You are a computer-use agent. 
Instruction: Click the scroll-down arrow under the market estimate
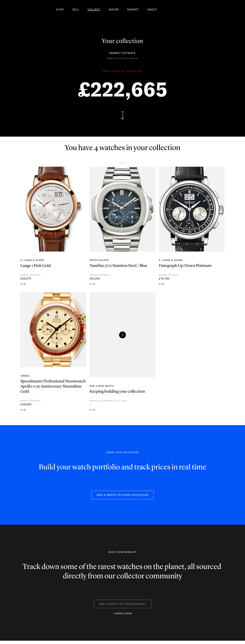click(x=122, y=115)
